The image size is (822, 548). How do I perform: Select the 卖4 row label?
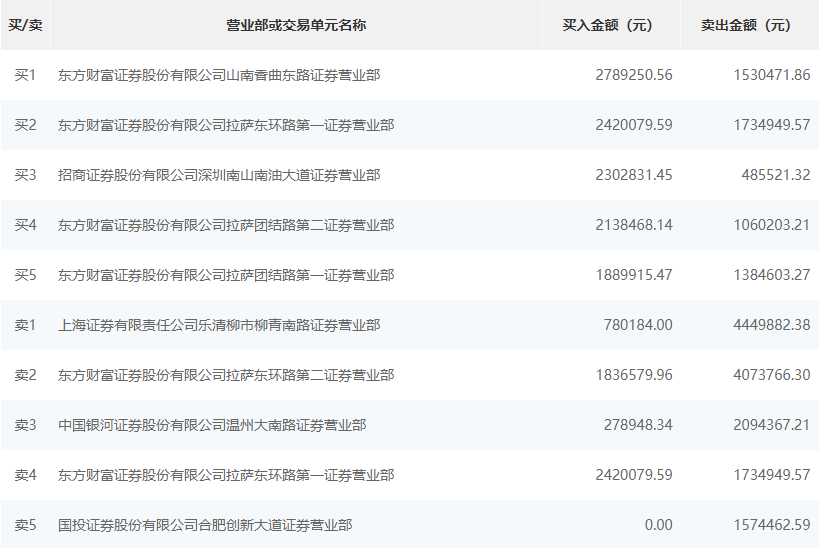25,475
